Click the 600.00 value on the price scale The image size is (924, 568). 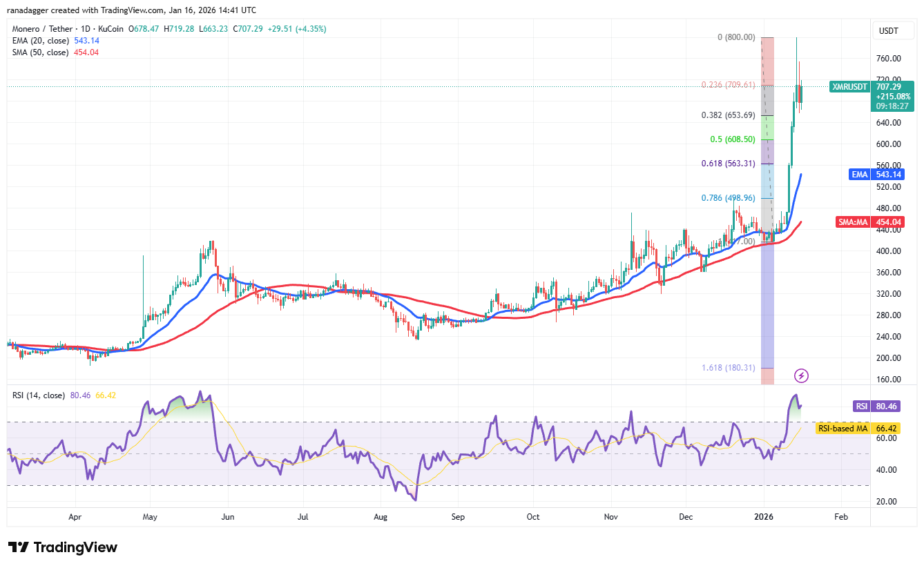[x=887, y=144]
